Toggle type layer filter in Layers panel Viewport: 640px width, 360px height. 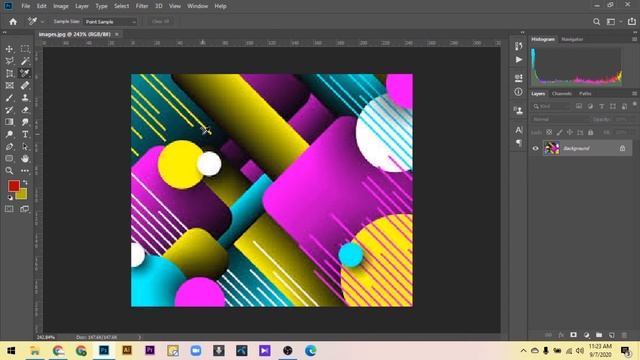click(602, 106)
